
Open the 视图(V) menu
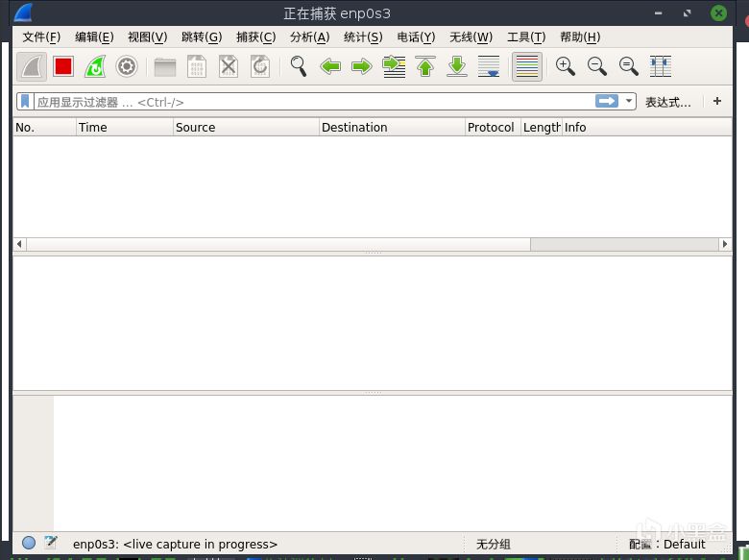click(x=148, y=37)
